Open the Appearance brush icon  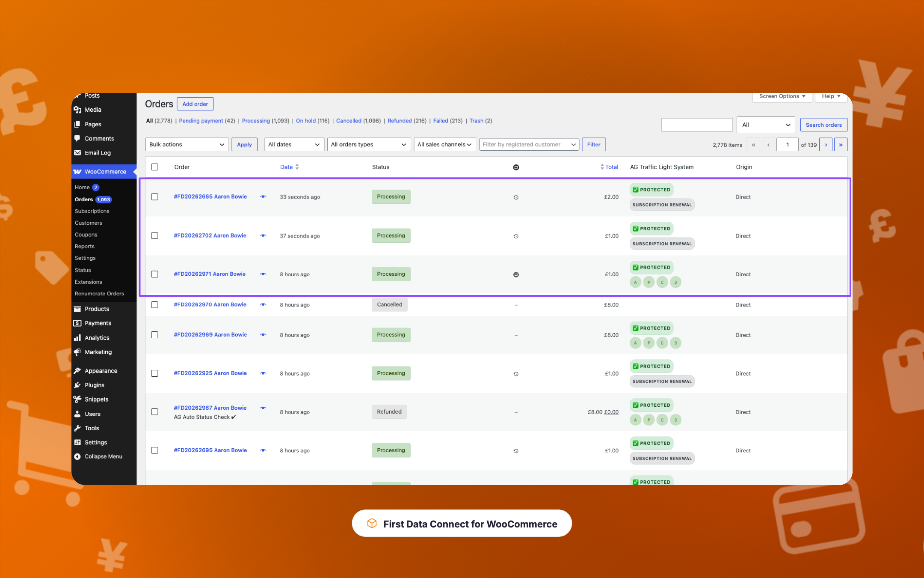point(77,371)
